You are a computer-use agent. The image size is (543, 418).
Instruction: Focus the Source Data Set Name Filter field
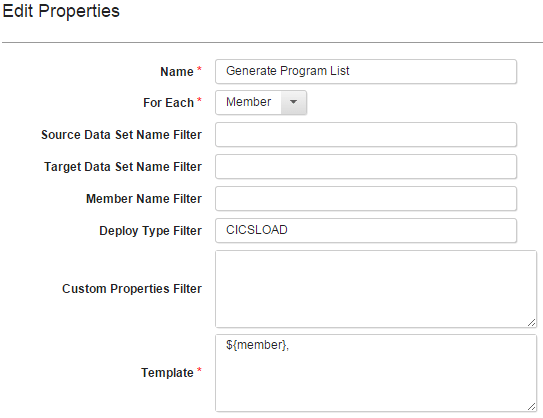[x=366, y=134]
